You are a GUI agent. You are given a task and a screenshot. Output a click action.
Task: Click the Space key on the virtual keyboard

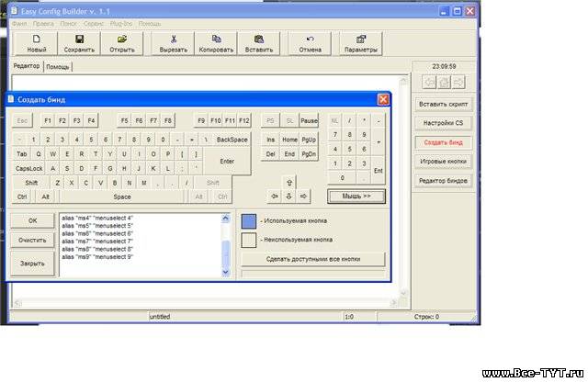[x=122, y=197]
